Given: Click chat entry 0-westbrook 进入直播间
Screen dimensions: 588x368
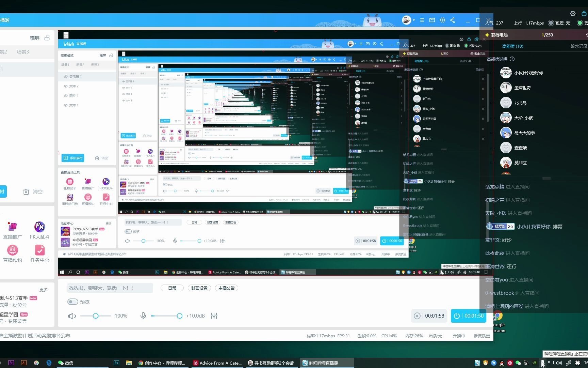Looking at the screenshot, I should [512, 293].
